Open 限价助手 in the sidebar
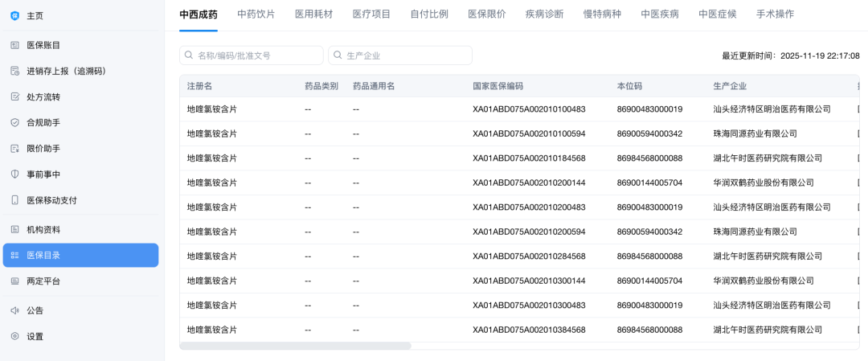 (81, 149)
